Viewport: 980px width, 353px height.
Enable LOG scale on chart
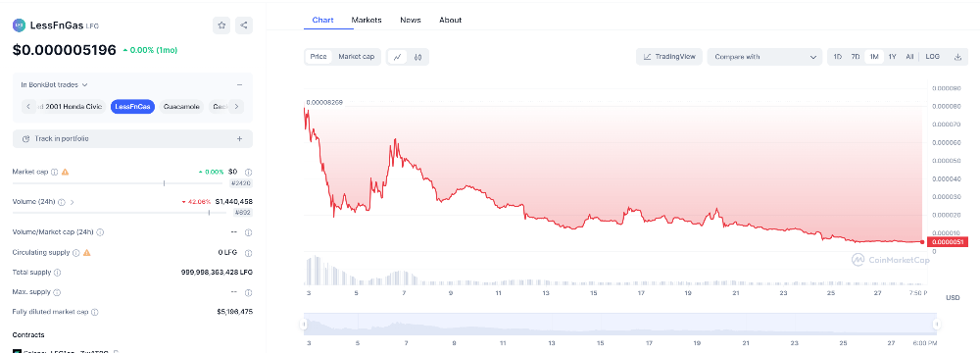tap(933, 57)
